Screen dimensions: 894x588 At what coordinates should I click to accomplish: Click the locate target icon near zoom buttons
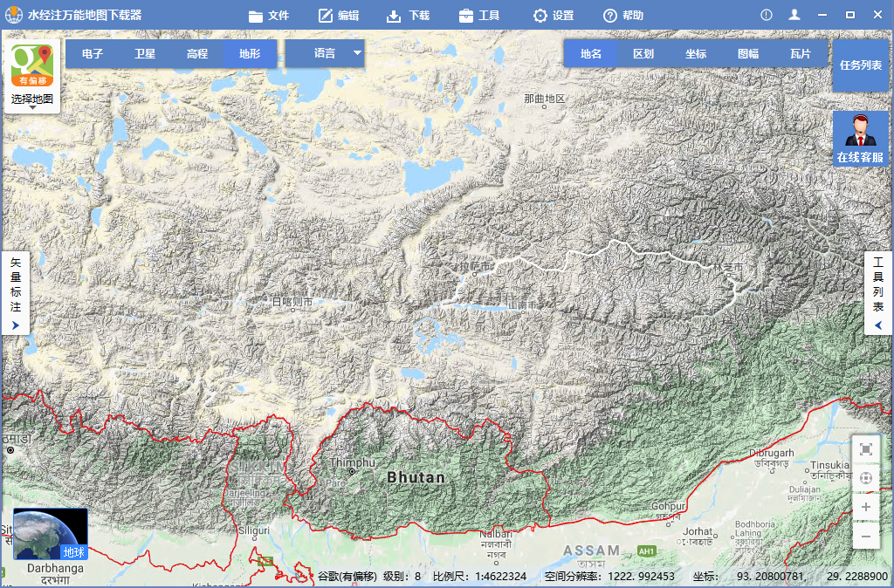coord(865,478)
